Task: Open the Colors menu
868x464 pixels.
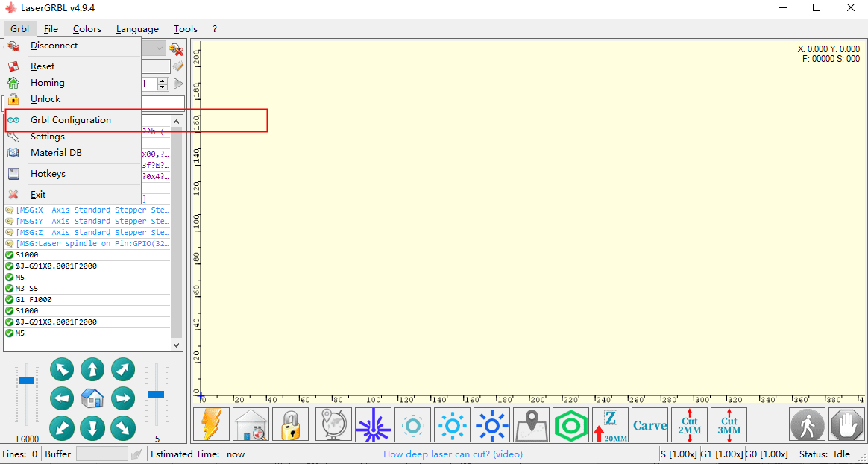Action: [x=87, y=29]
